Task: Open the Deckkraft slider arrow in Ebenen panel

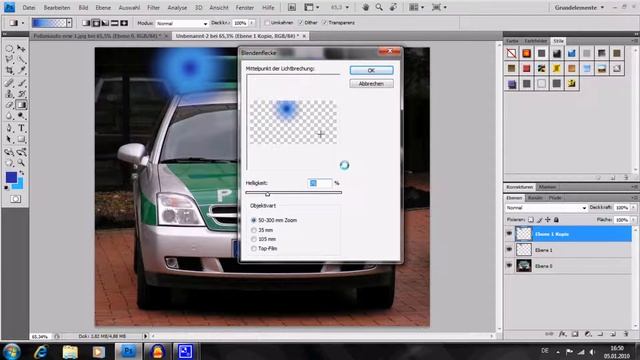Action: coord(633,208)
